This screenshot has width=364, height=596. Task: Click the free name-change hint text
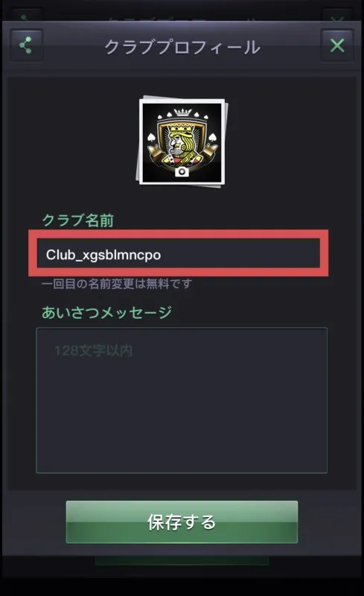[x=117, y=284]
